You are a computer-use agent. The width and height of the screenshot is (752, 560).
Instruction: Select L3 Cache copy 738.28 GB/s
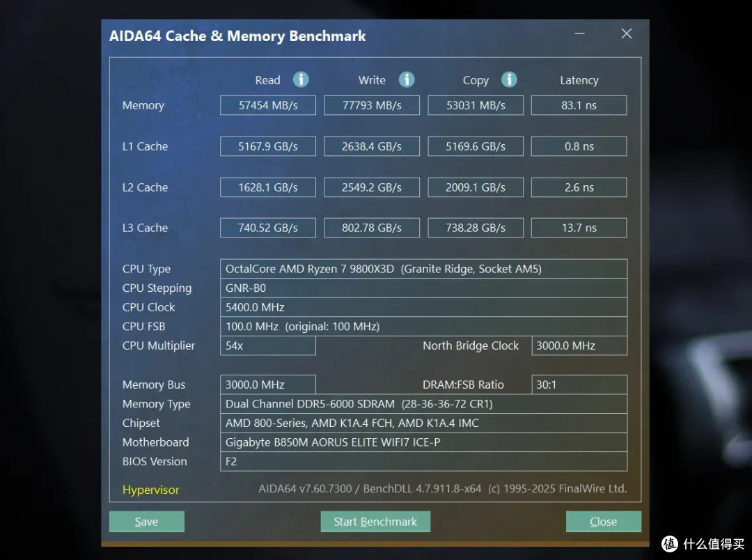pyautogui.click(x=476, y=228)
